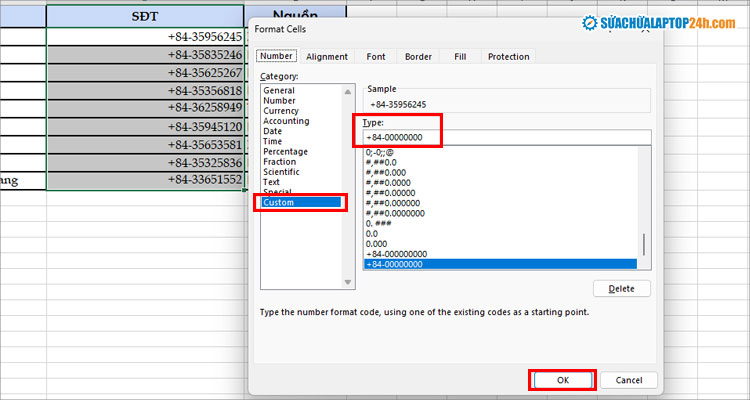Select the Number tab
750x400 pixels.
coord(276,56)
